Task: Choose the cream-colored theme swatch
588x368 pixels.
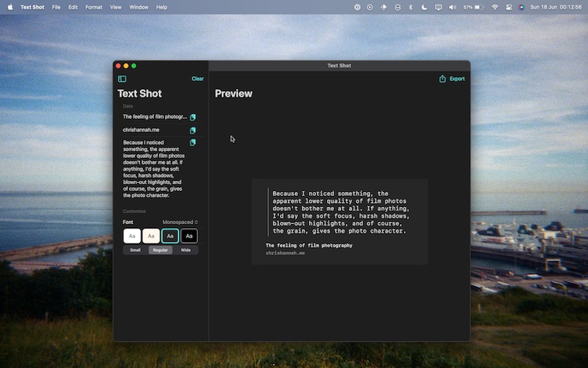Action: 151,236
